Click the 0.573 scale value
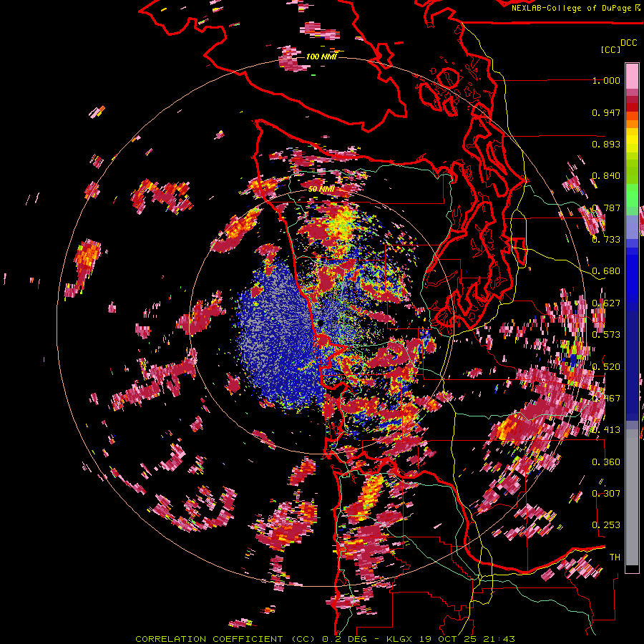The height and width of the screenshot is (644, 644). pyautogui.click(x=606, y=335)
